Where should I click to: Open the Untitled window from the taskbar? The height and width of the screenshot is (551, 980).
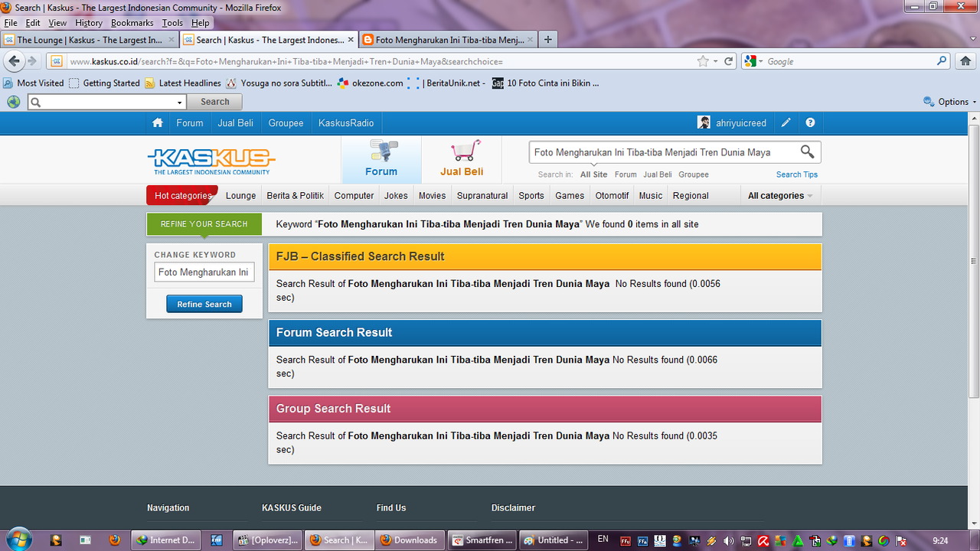pyautogui.click(x=554, y=540)
